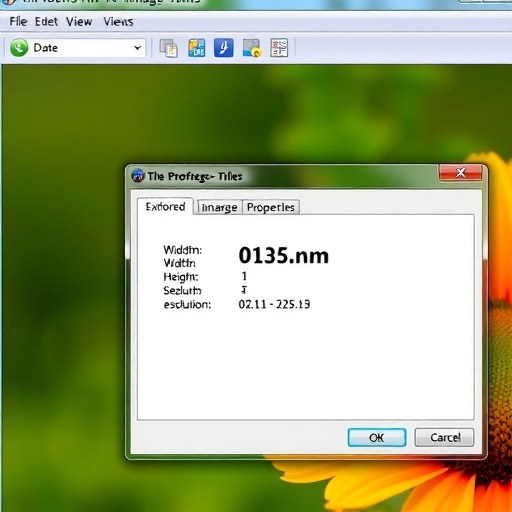This screenshot has height=512, width=512.
Task: Select the 02.11 - 225.19 resolution value
Action: (x=274, y=304)
